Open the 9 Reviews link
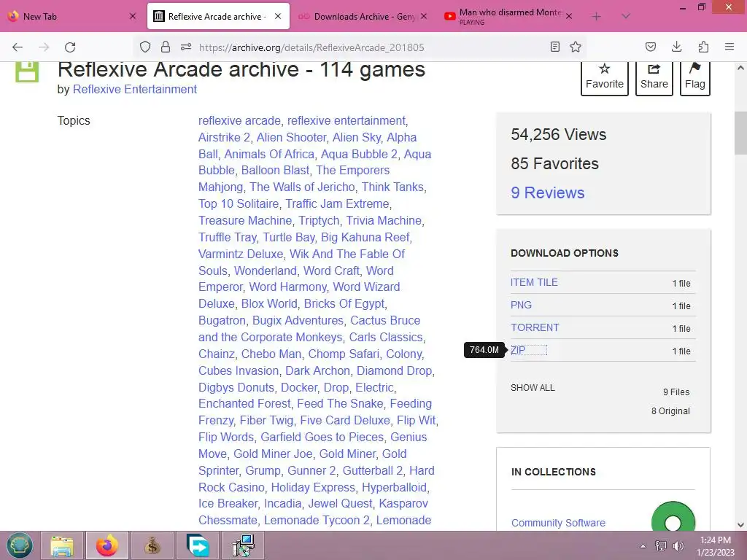This screenshot has width=747, height=560. [547, 192]
